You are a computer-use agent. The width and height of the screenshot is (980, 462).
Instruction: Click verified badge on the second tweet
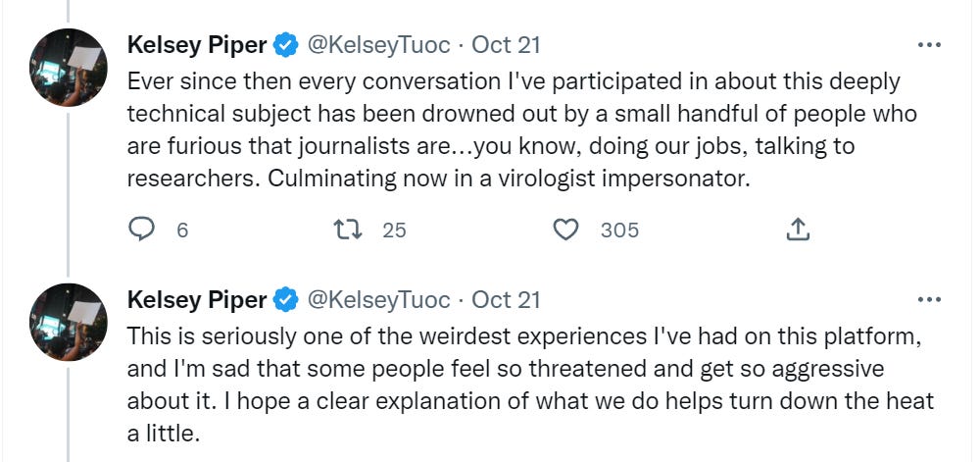point(286,299)
